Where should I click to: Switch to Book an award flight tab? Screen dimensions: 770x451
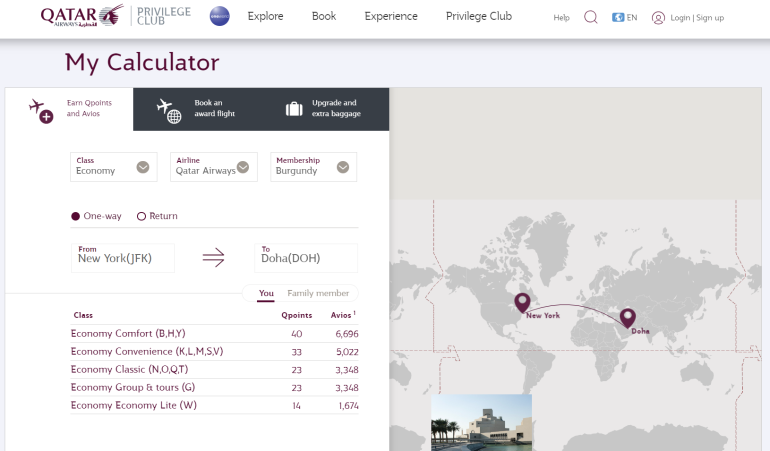point(196,109)
